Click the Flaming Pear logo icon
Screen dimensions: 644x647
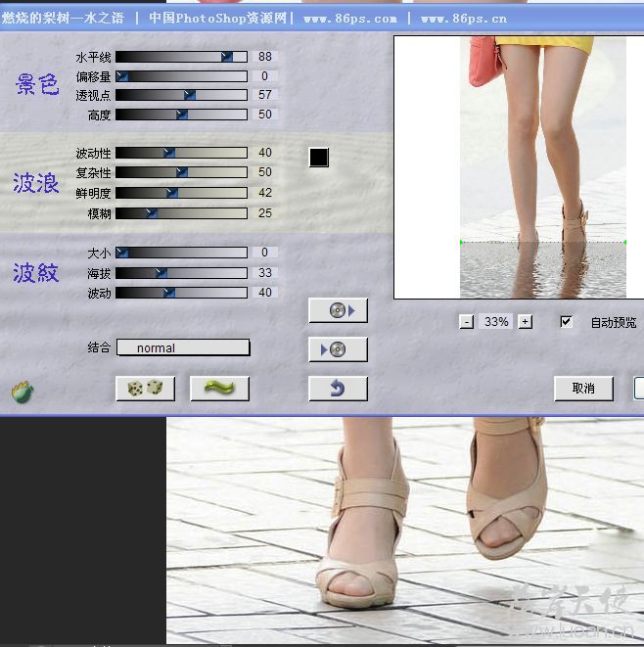[x=23, y=392]
